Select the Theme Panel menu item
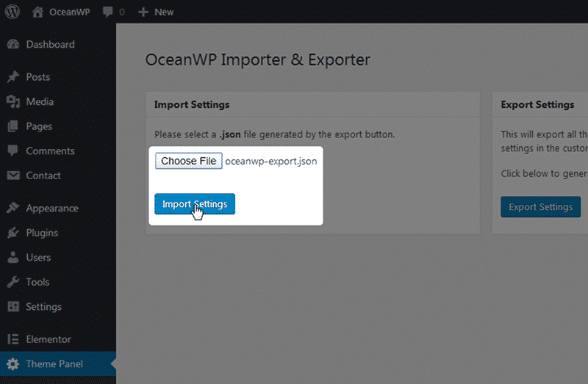Screen dimensions: 588x384 [58, 363]
